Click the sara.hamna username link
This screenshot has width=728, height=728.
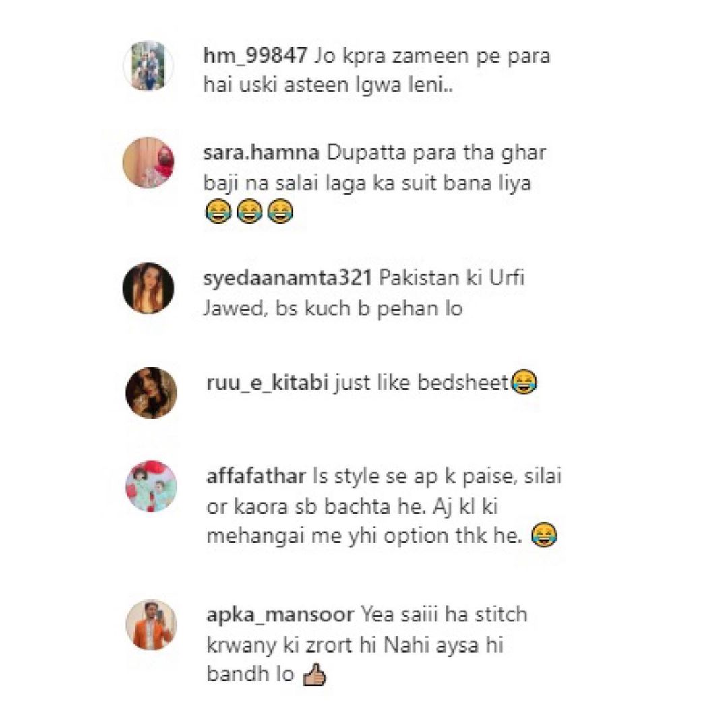pos(261,152)
